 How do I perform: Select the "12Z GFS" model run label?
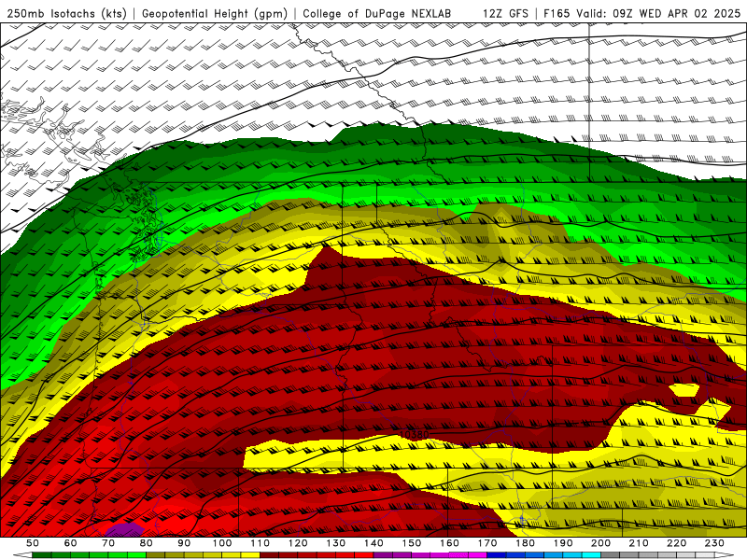pyautogui.click(x=505, y=14)
